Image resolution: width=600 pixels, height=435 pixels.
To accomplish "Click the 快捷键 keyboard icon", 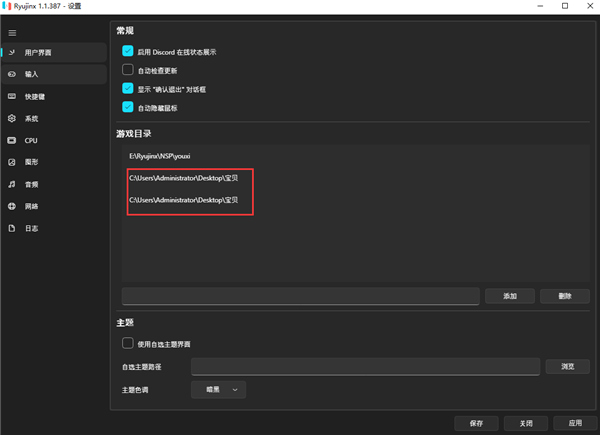I will coord(12,96).
